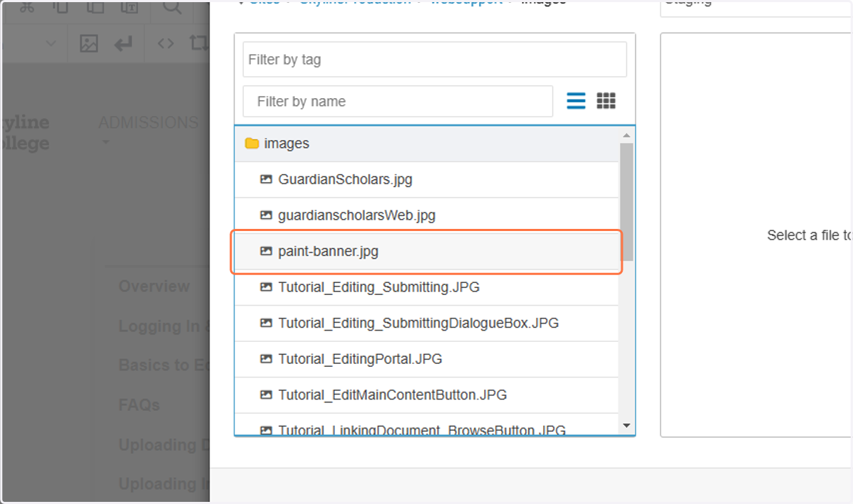
Task: Select file Tutorial_EditMainContentButton.JPG
Action: pyautogui.click(x=426, y=395)
